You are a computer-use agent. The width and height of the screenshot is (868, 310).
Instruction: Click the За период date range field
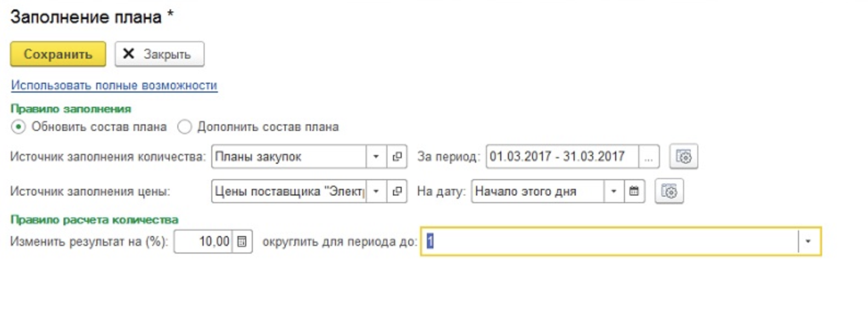[562, 157]
